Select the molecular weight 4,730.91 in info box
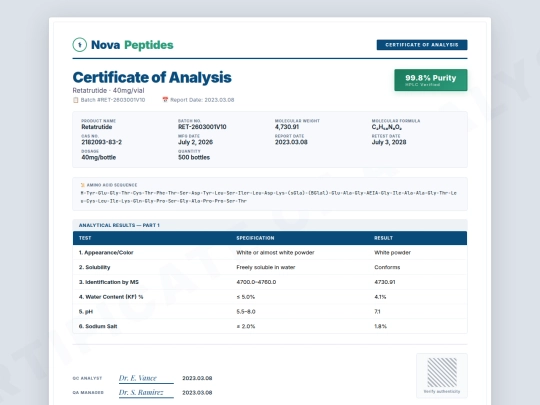This screenshot has height=405, width=540. pos(287,127)
